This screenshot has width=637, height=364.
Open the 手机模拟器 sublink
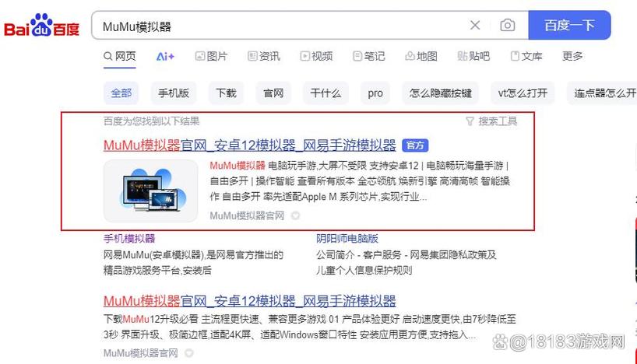(129, 239)
